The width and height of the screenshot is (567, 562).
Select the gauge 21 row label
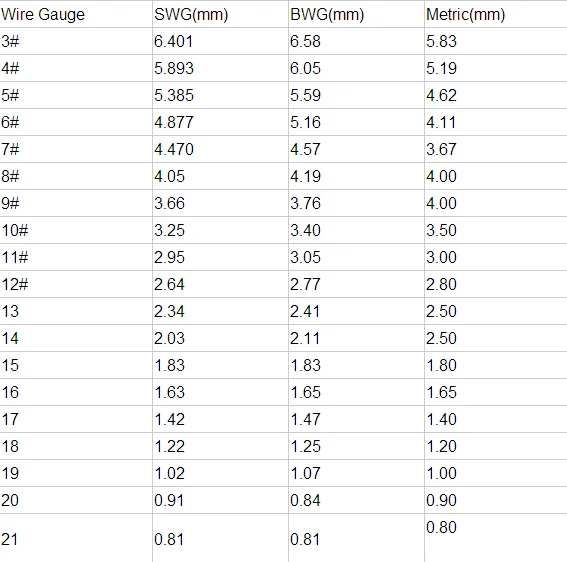click(10, 539)
